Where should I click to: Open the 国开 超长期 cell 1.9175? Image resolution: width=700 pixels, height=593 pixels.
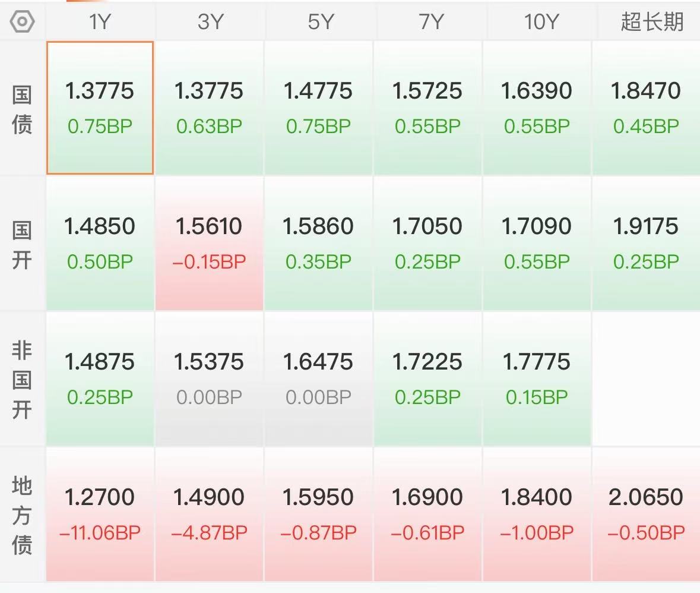tap(647, 243)
